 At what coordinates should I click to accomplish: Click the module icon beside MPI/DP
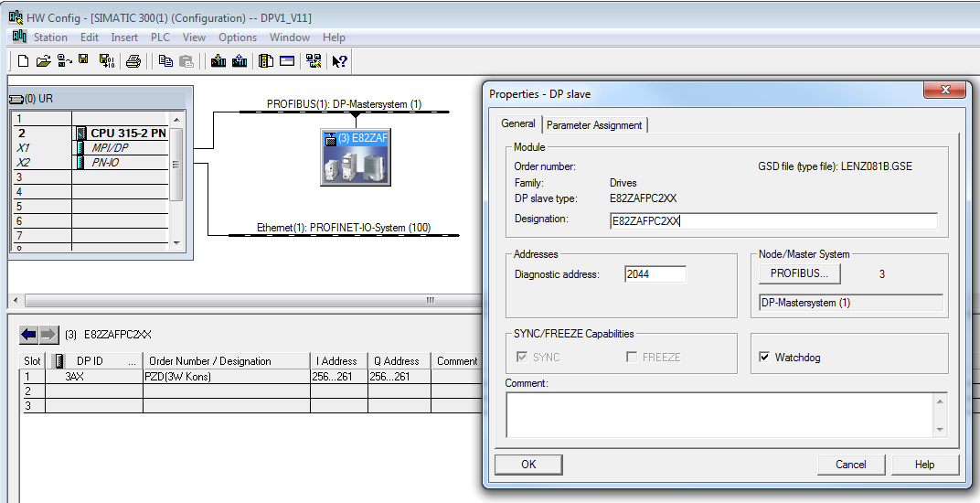click(x=80, y=147)
